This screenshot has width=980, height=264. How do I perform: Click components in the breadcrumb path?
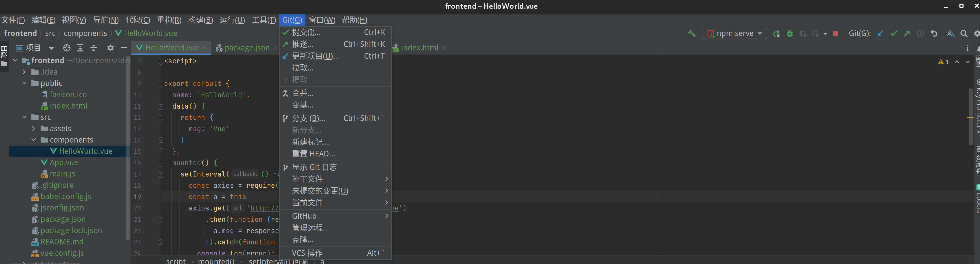click(85, 33)
